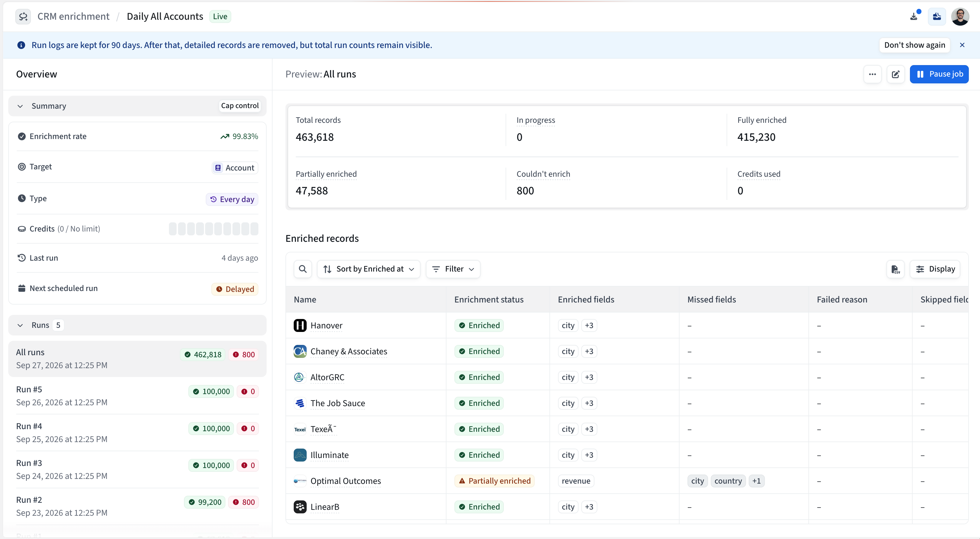Open the search icon in Enriched records

pyautogui.click(x=303, y=269)
